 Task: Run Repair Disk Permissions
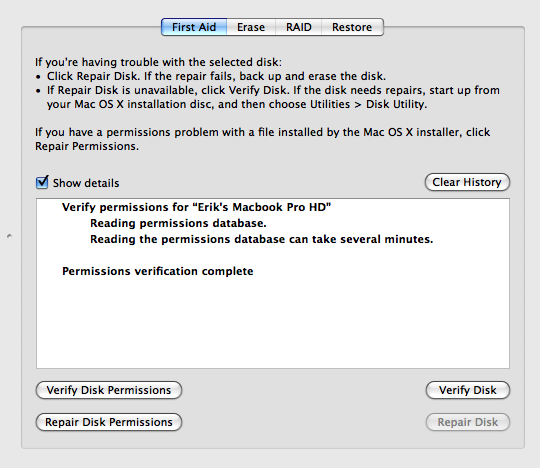pos(109,422)
